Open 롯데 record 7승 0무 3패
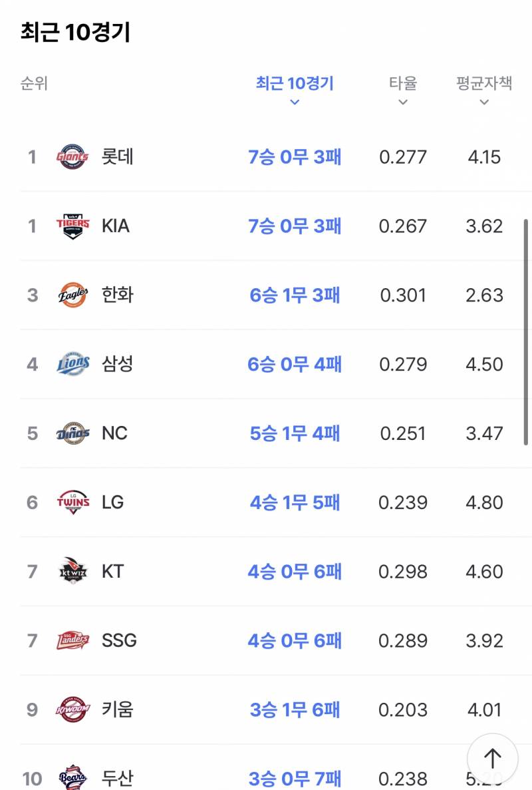Viewport: 532px width, 790px height. [295, 156]
